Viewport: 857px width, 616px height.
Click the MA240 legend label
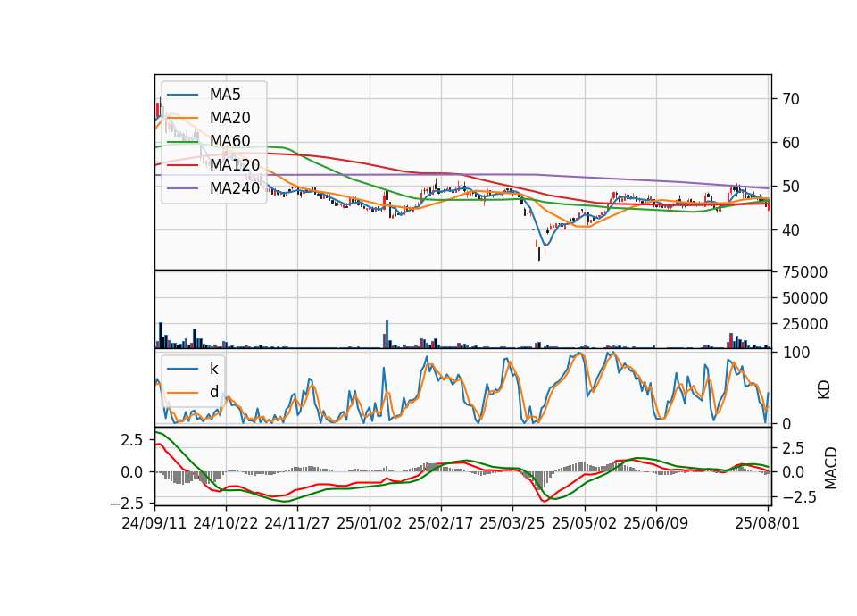235,188
